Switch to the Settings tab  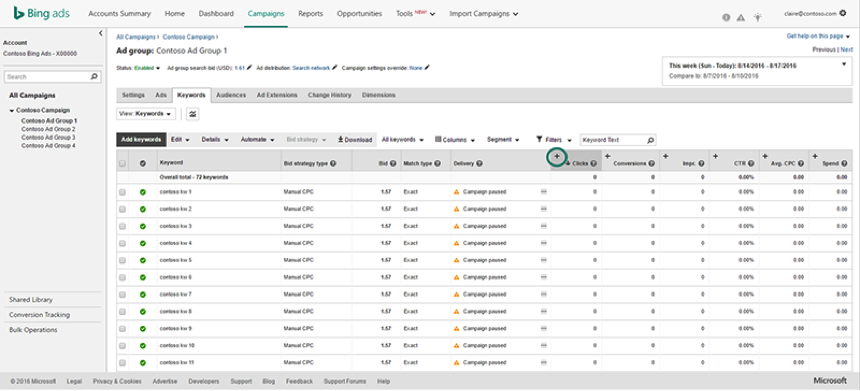click(133, 95)
